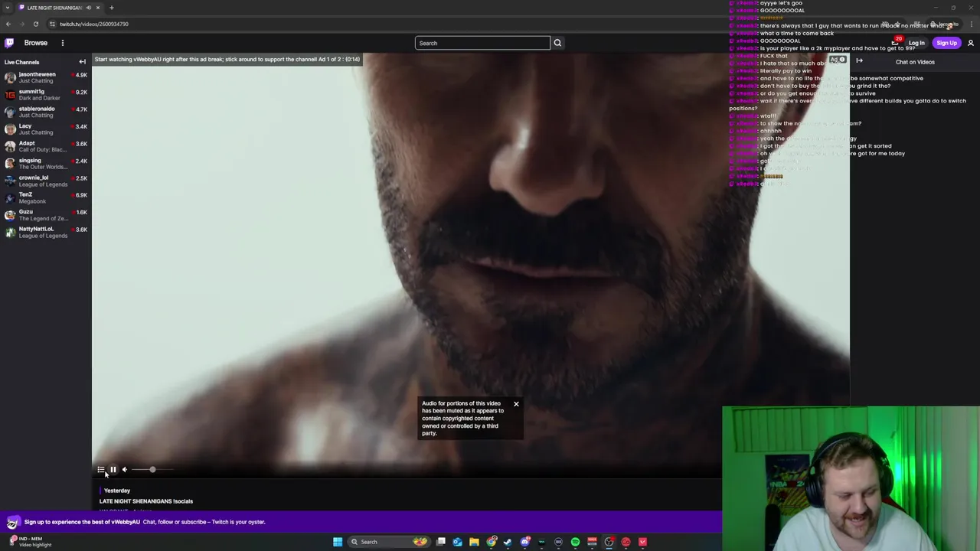Dismiss the muted audio copyright notice
Viewport: 980px width, 551px height.
[x=516, y=404]
